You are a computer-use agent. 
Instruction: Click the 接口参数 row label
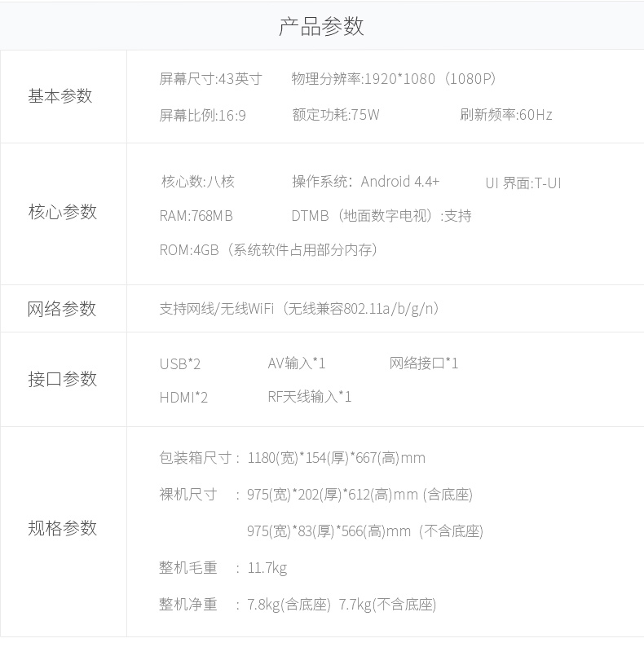[x=63, y=379]
